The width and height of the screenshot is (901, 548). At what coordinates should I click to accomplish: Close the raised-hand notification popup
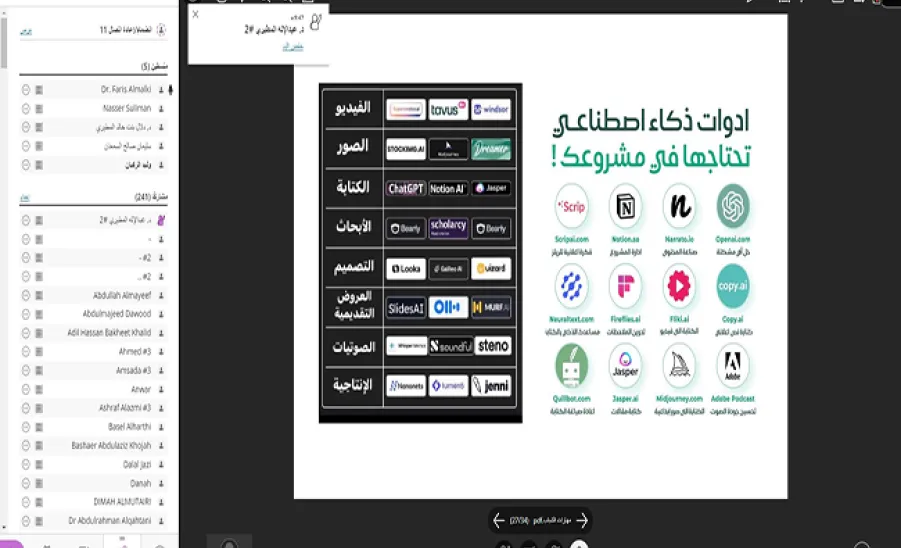click(x=196, y=14)
